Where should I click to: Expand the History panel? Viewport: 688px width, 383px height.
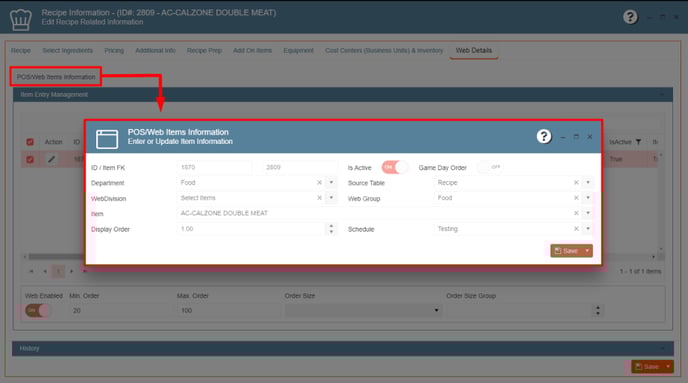tap(662, 348)
